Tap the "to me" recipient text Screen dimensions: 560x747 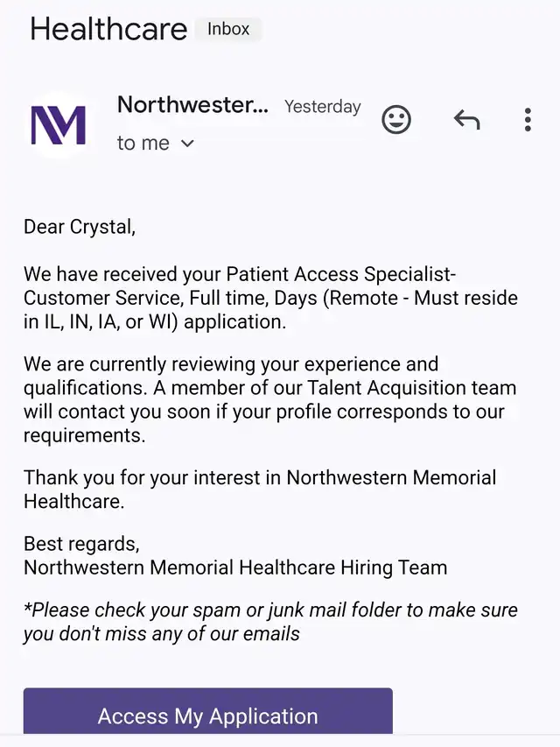[x=143, y=143]
